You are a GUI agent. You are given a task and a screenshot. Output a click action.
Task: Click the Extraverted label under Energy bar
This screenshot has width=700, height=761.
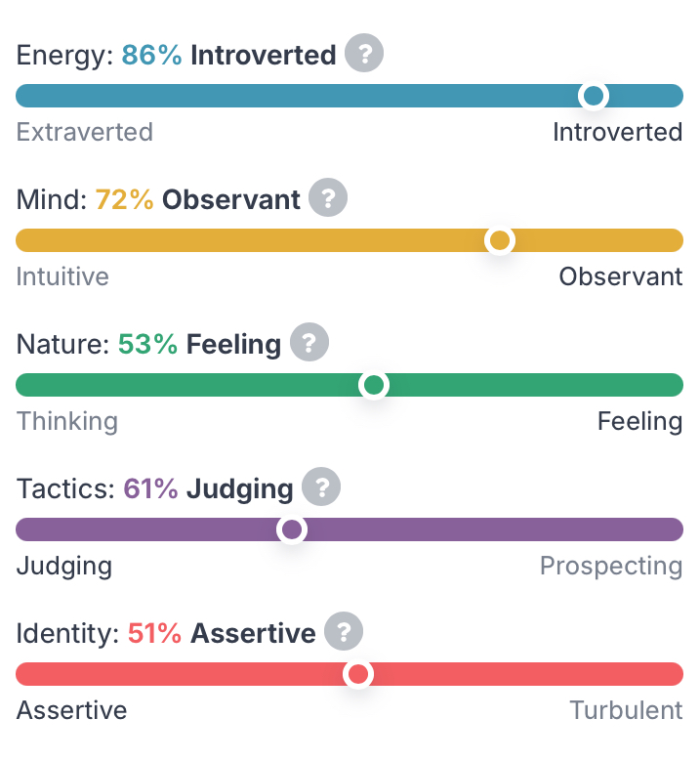coord(85,132)
